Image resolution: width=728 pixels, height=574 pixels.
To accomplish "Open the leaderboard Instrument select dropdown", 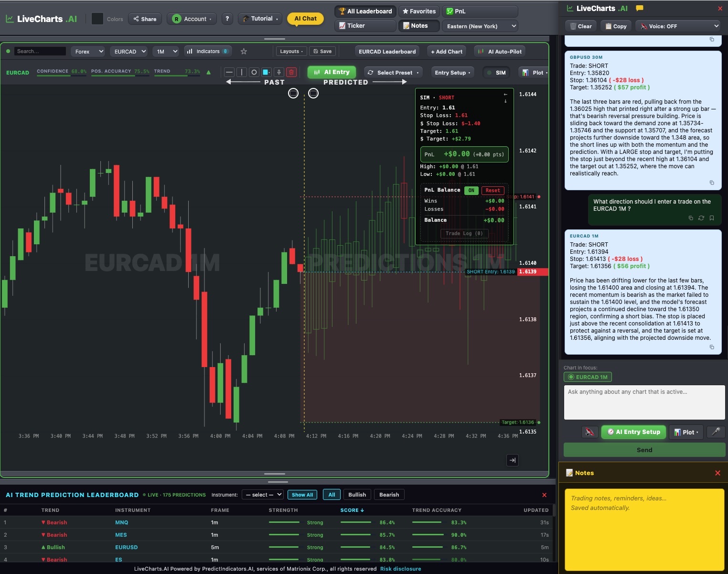I will [263, 495].
